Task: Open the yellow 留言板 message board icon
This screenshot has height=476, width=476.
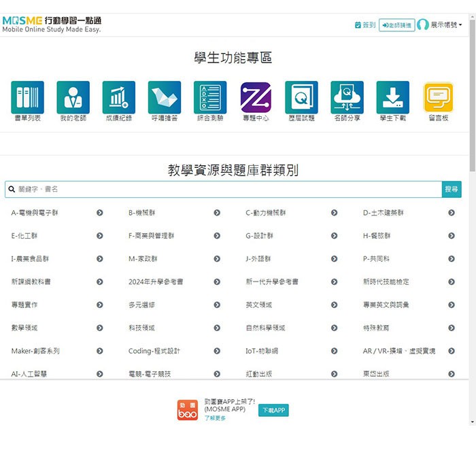Action: pyautogui.click(x=439, y=98)
